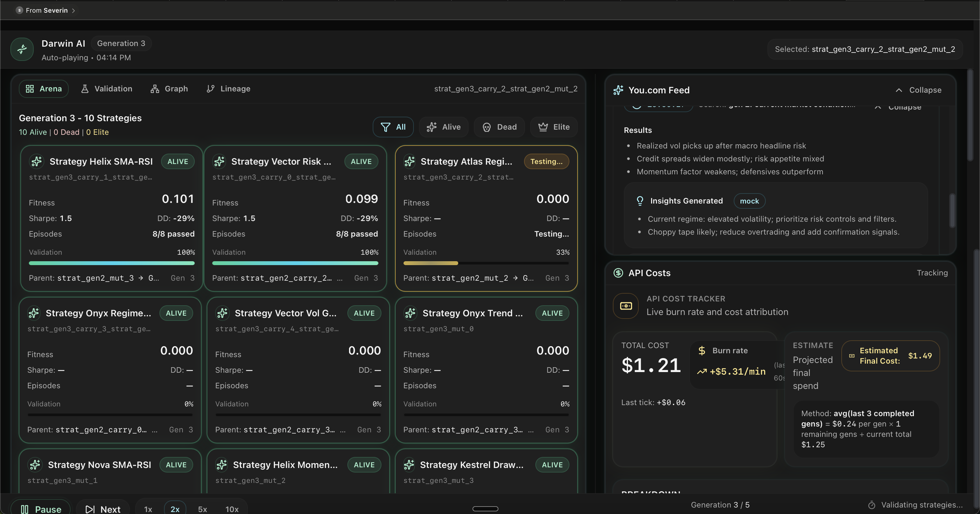
Task: Click the API Costs dollar circle icon
Action: pyautogui.click(x=618, y=273)
